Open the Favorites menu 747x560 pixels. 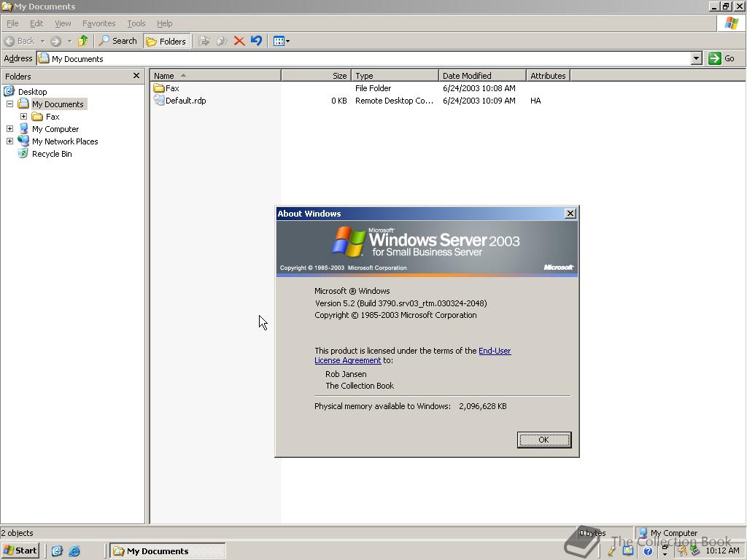(x=99, y=23)
